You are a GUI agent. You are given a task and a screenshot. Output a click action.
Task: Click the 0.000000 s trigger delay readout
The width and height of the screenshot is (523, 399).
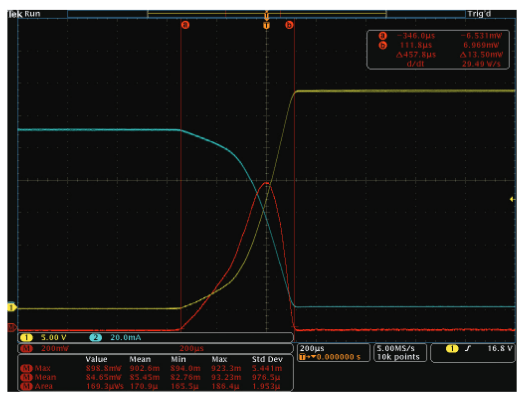[339, 357]
